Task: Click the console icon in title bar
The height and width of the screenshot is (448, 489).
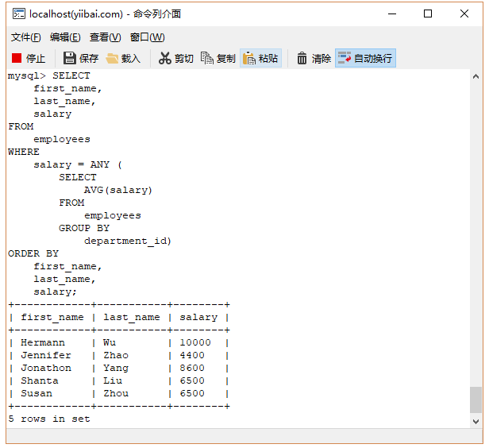Action: pyautogui.click(x=19, y=14)
